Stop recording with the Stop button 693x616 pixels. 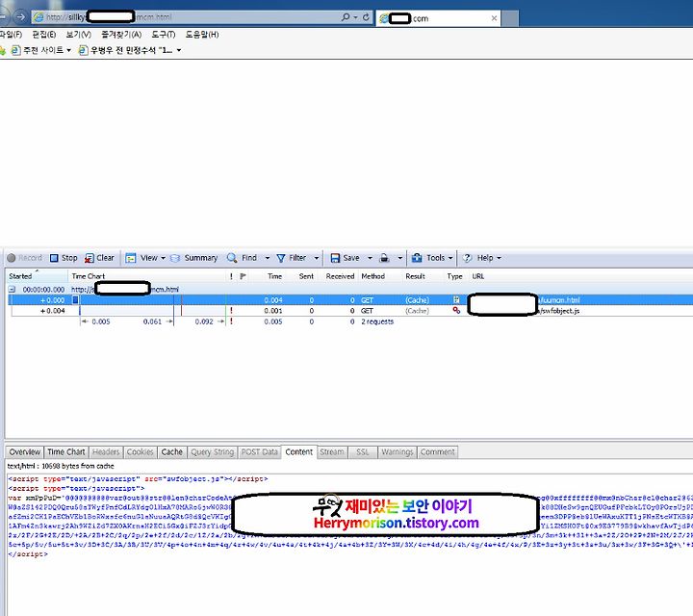(64, 258)
